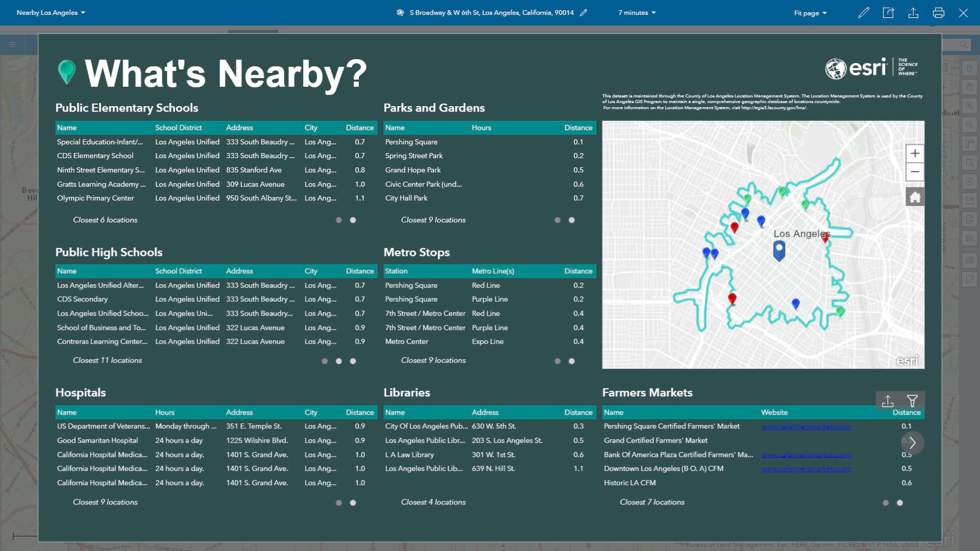The width and height of the screenshot is (980, 551).
Task: Toggle to second page of Public Elementary Schools
Action: coord(353,219)
